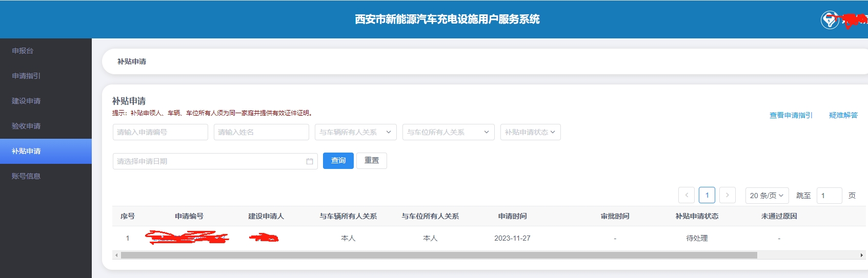Click the scrollbar left arrow
Screen dimensions: 868x278
click(116, 255)
